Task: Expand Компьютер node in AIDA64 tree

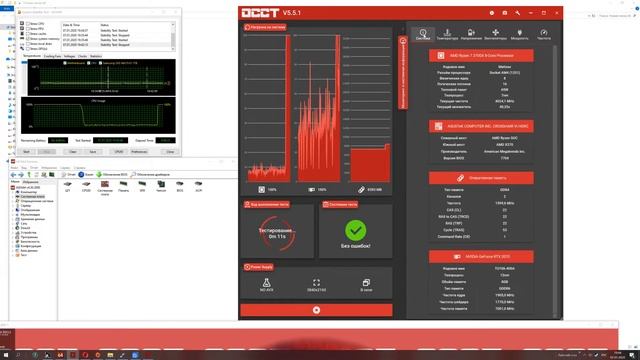Action: pos(13,192)
